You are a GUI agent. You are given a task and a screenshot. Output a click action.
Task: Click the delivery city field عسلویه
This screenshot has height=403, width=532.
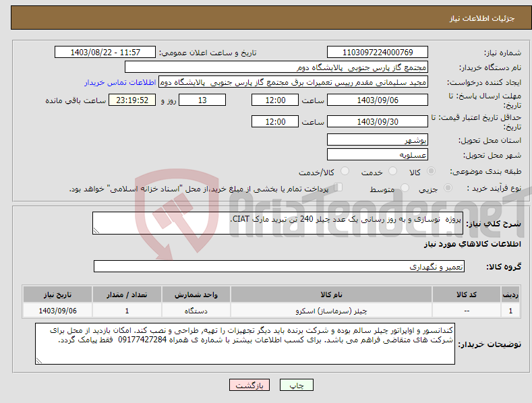pyautogui.click(x=378, y=155)
